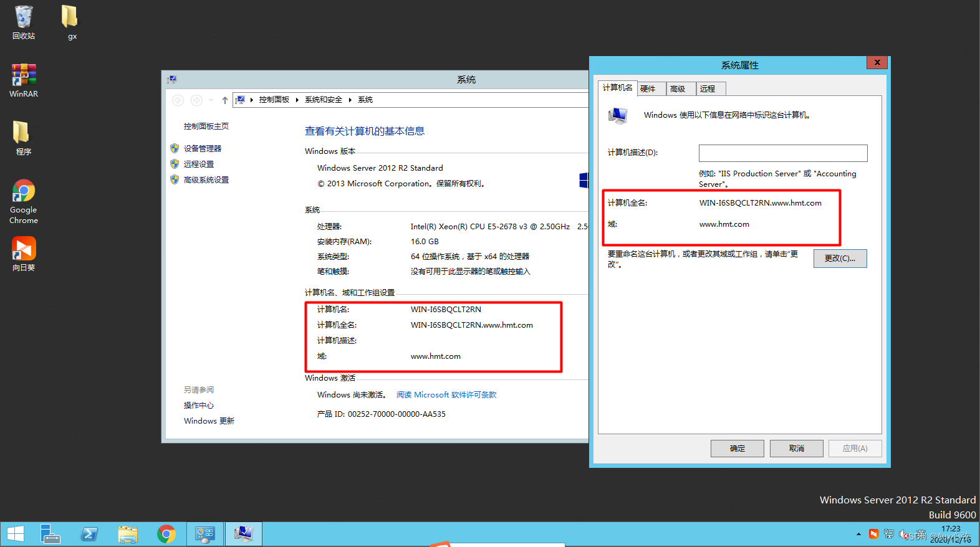Viewport: 980px width, 547px height.
Task: Open 设备管理器 link
Action: (x=203, y=148)
